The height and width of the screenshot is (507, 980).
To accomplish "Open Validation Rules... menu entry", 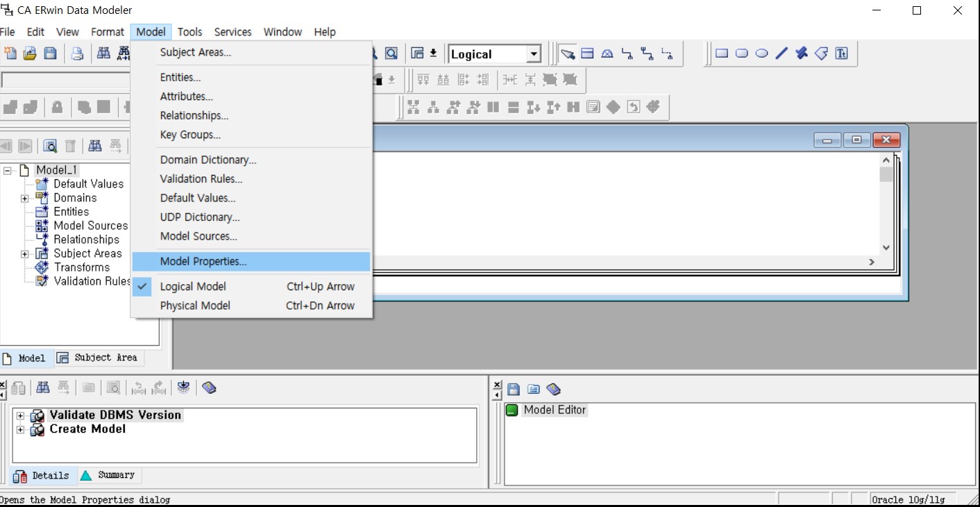I will coord(251,179).
